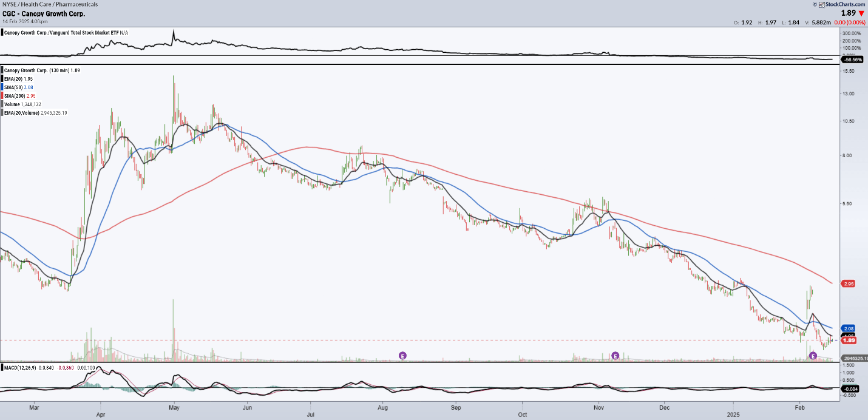Click the 8.00 price axis label
The width and height of the screenshot is (868, 420).
(847, 155)
